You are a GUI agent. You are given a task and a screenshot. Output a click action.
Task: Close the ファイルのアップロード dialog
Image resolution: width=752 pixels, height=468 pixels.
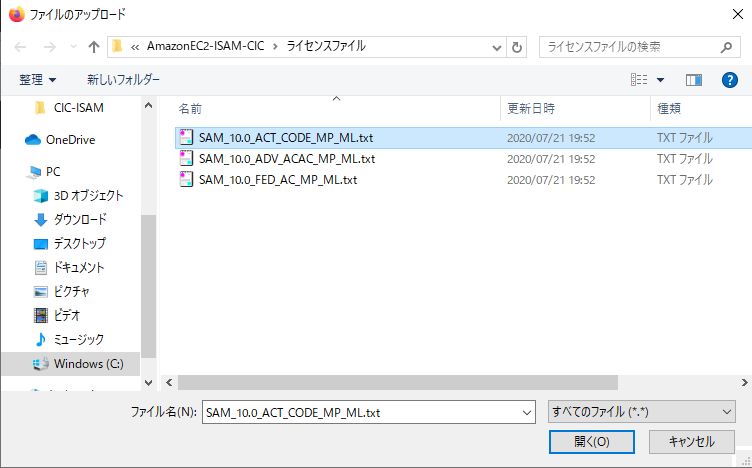738,14
